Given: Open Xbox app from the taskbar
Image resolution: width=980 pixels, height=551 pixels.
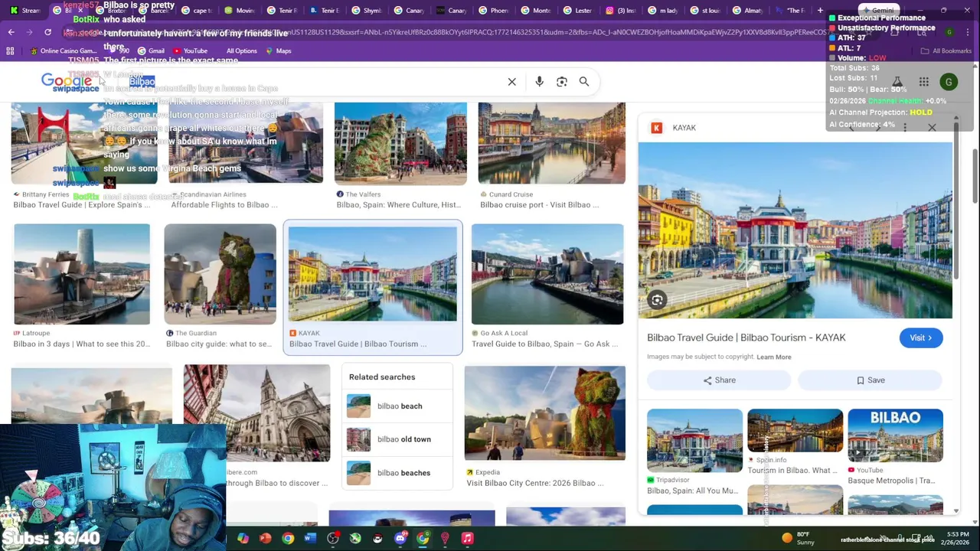Looking at the screenshot, I should point(355,539).
